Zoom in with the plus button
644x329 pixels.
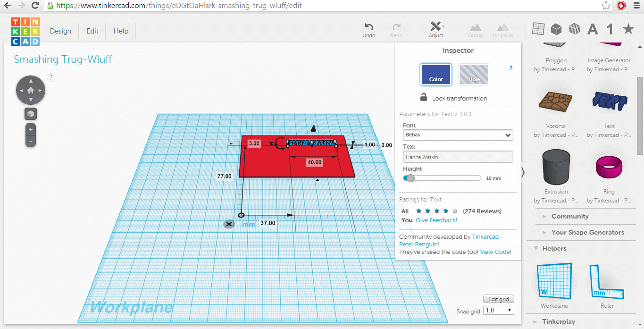click(x=31, y=129)
